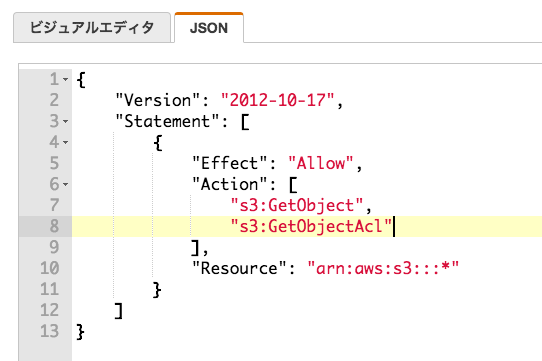The image size is (542, 361).
Task: Click on the "s3:GetObjectAcl" action string
Action: click(x=311, y=226)
